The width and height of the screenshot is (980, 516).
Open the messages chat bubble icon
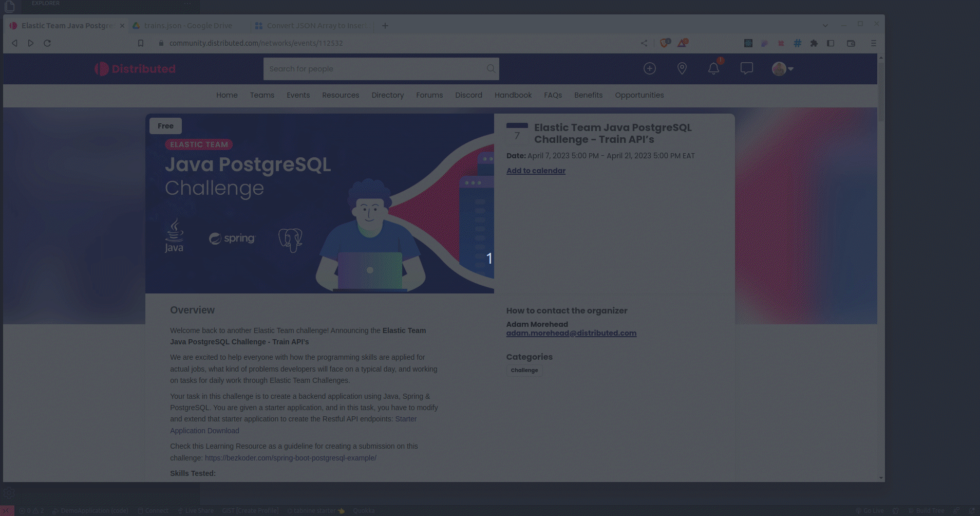[747, 68]
